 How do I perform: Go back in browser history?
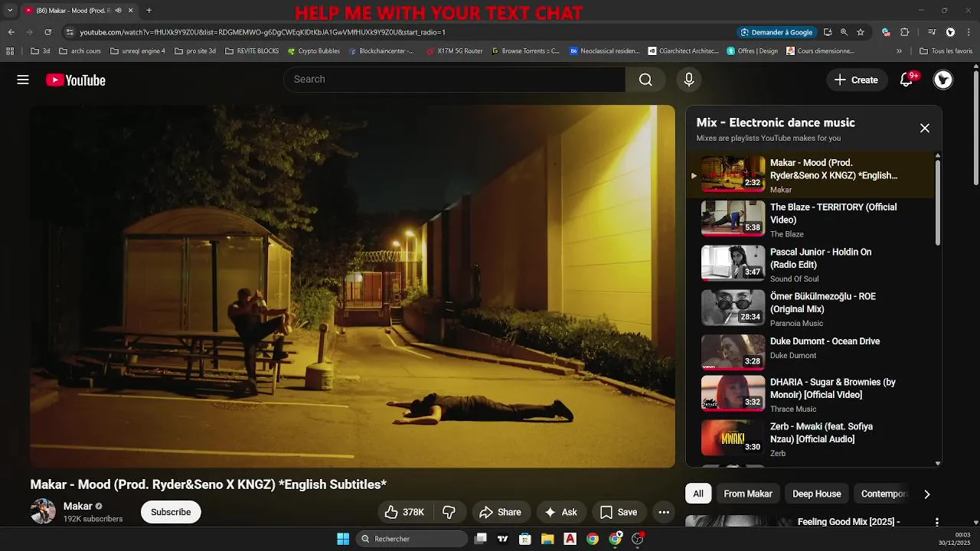(x=11, y=32)
